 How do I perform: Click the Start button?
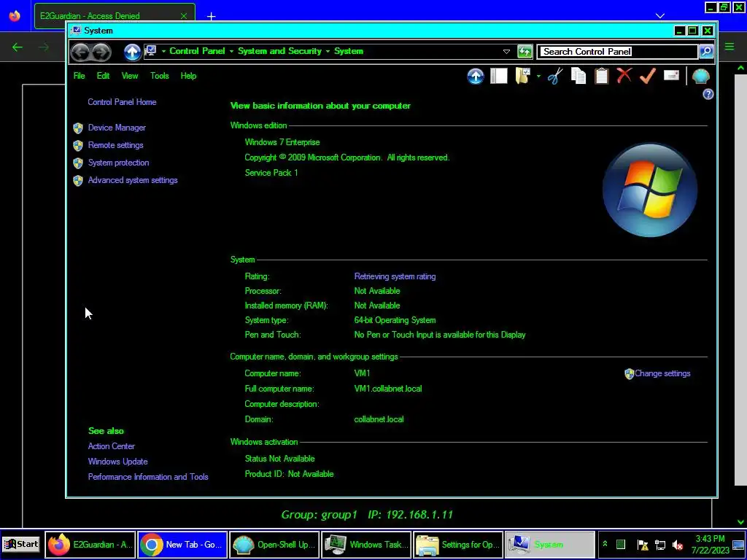[x=21, y=544]
